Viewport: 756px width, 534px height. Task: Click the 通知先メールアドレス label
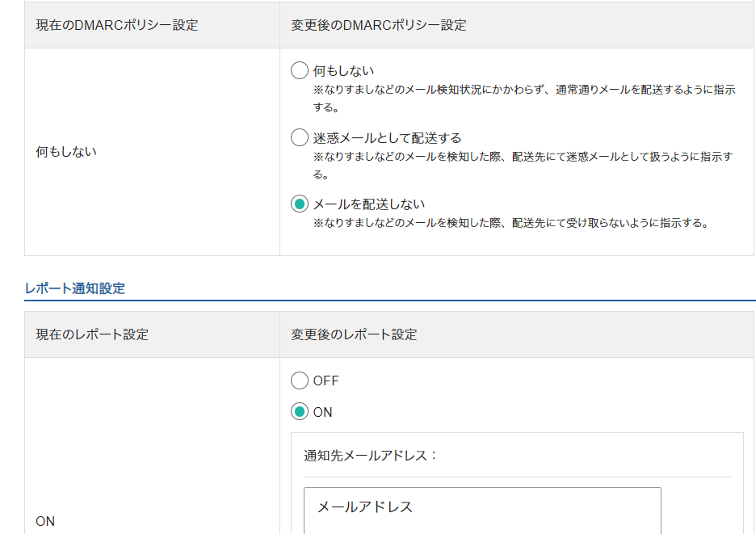pos(371,456)
